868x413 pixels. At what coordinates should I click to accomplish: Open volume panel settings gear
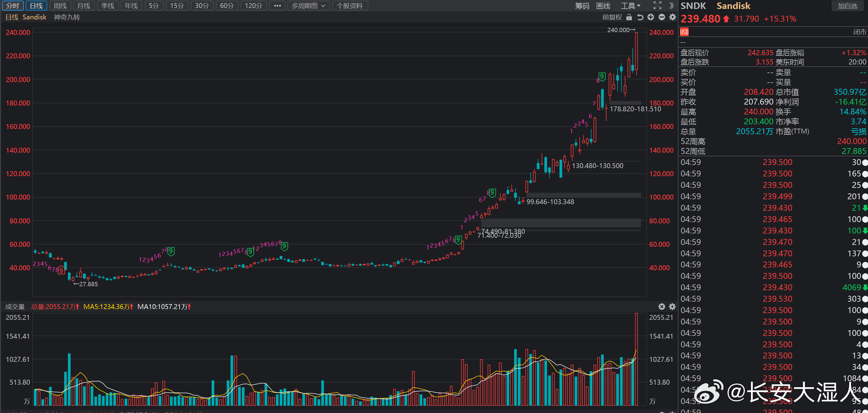coord(672,307)
